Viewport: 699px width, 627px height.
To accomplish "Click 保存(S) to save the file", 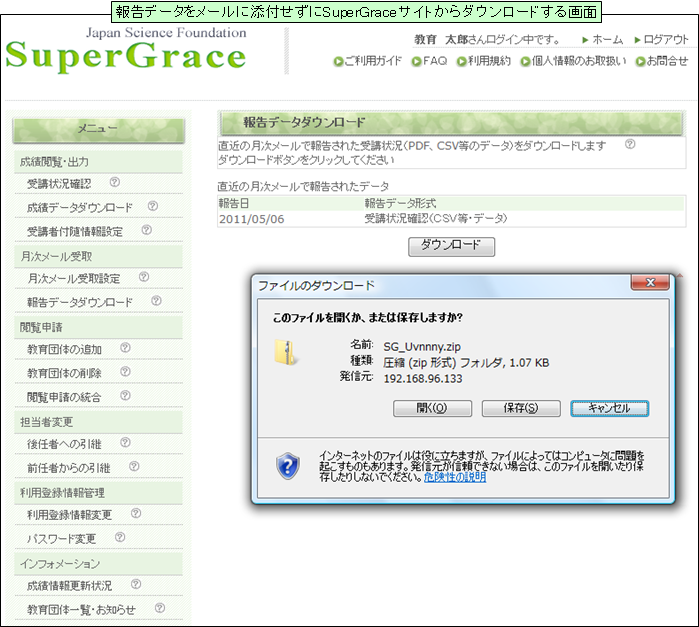I will [x=521, y=408].
